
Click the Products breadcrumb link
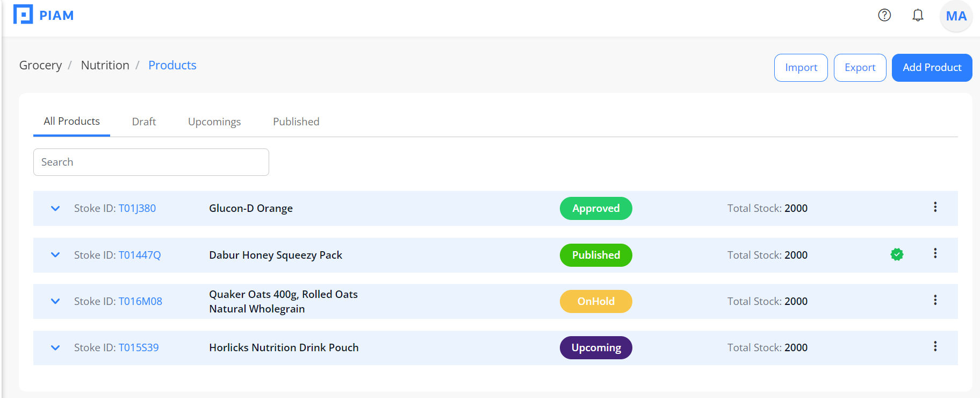(172, 65)
